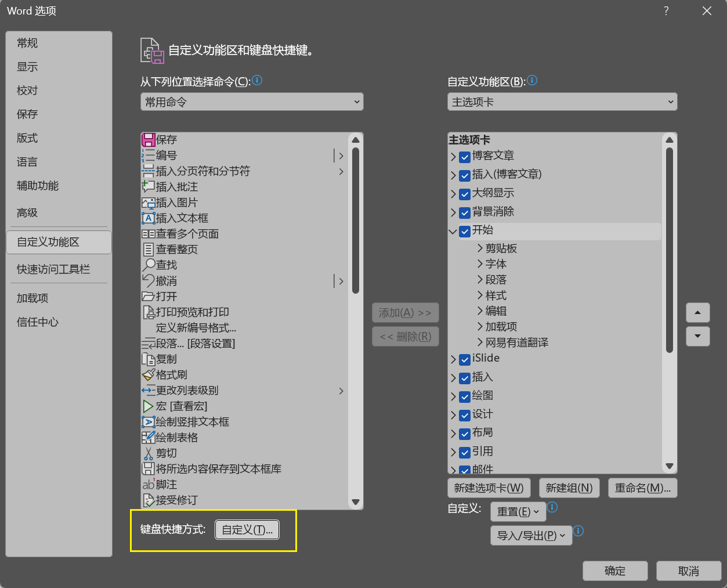Switch to 快速访问工具栏 category
This screenshot has width=727, height=588.
59,269
